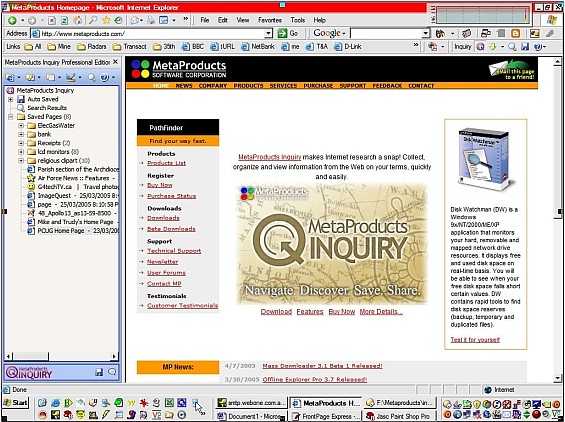The height and width of the screenshot is (422, 565).
Task: Go to the browser Home page icon
Action: coord(77,21)
